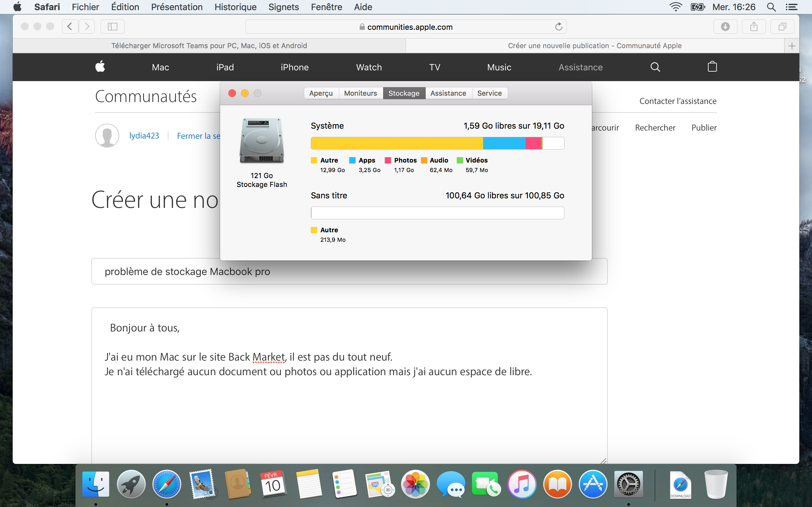Open Notification Center menu bar icon
Viewport: 812px width, 507px height.
coord(791,7)
